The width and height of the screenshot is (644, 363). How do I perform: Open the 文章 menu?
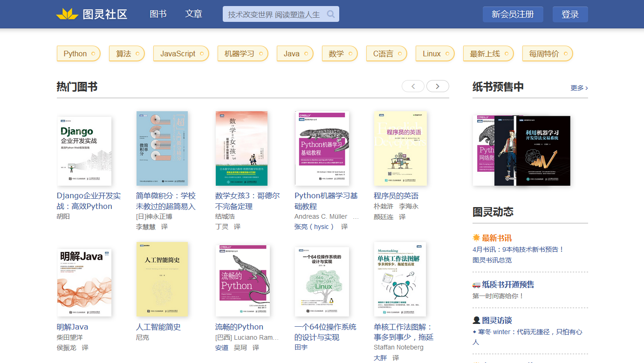pyautogui.click(x=193, y=13)
